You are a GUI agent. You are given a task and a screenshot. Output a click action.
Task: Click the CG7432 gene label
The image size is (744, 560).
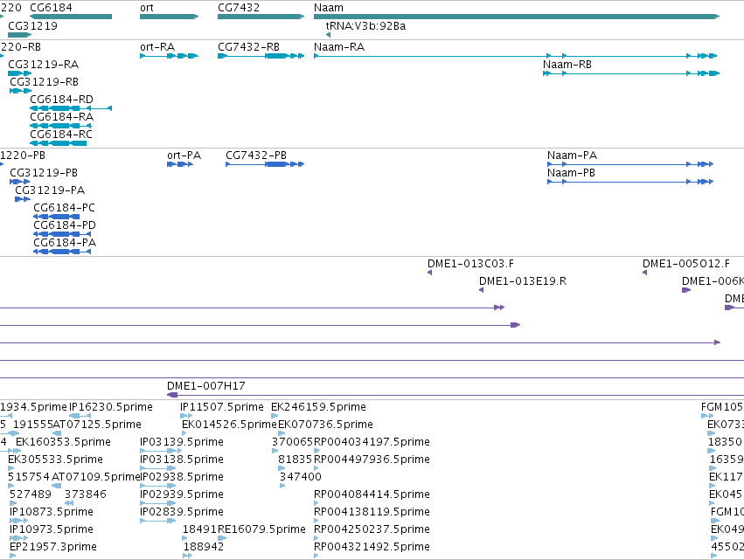(239, 8)
